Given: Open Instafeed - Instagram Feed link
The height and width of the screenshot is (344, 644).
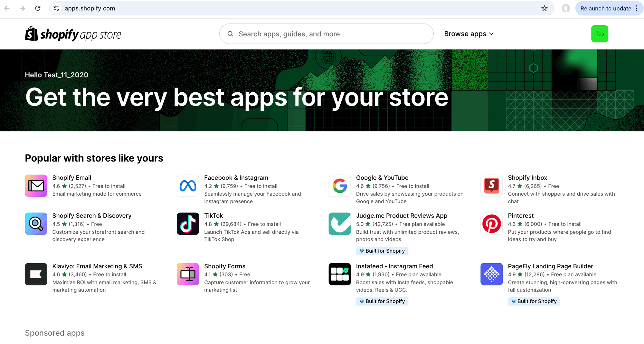Looking at the screenshot, I should [x=394, y=266].
